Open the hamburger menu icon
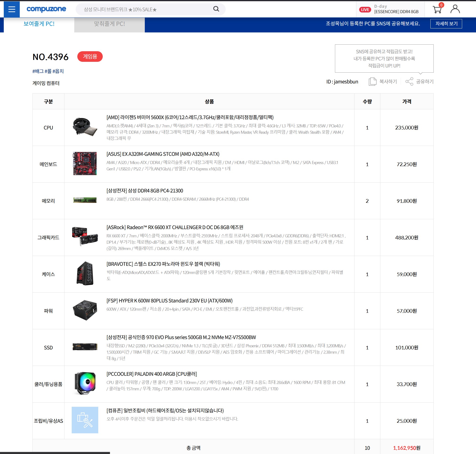The width and height of the screenshot is (476, 454). tap(12, 9)
